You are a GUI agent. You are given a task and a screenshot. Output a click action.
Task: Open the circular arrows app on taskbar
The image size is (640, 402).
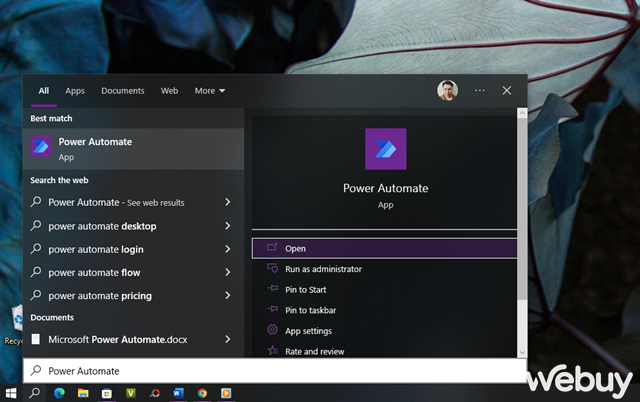pyautogui.click(x=155, y=393)
